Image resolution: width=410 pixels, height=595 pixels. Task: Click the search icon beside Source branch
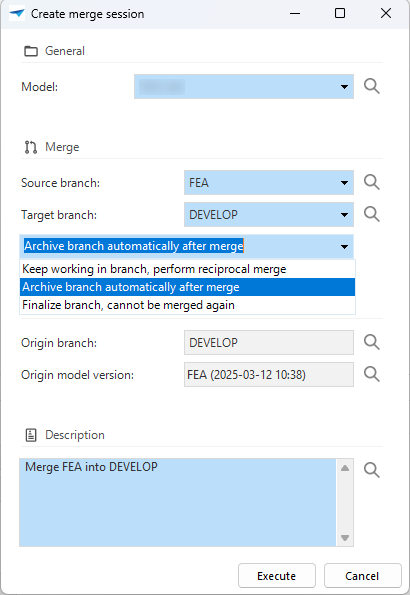pyautogui.click(x=372, y=182)
